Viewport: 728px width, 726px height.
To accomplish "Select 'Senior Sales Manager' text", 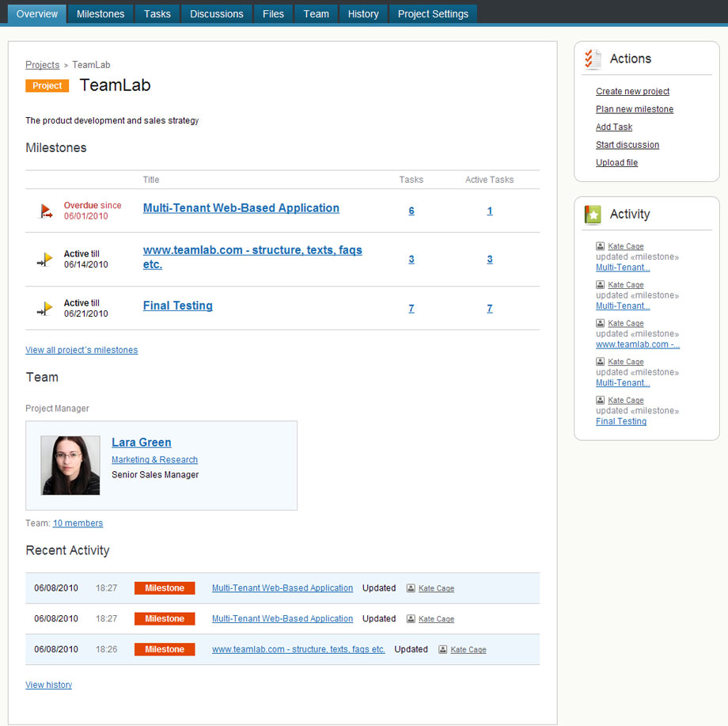I will coord(155,475).
